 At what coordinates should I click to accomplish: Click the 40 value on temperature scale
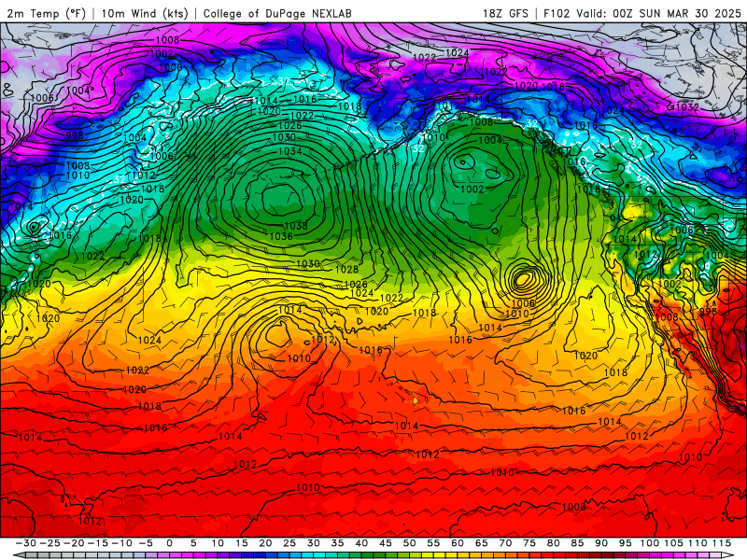tap(361, 543)
